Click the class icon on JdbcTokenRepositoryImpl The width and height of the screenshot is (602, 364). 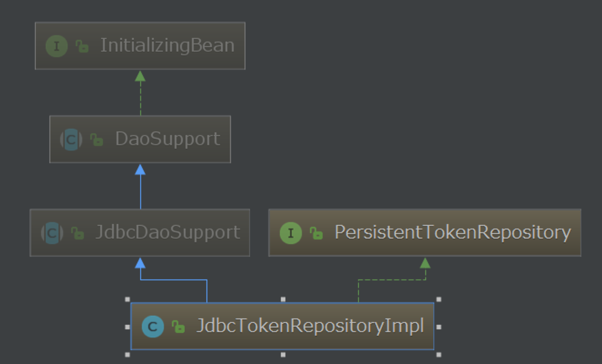(x=152, y=326)
